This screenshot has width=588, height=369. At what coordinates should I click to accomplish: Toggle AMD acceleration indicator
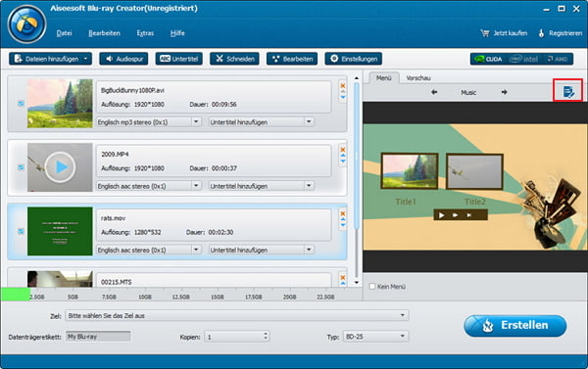558,59
